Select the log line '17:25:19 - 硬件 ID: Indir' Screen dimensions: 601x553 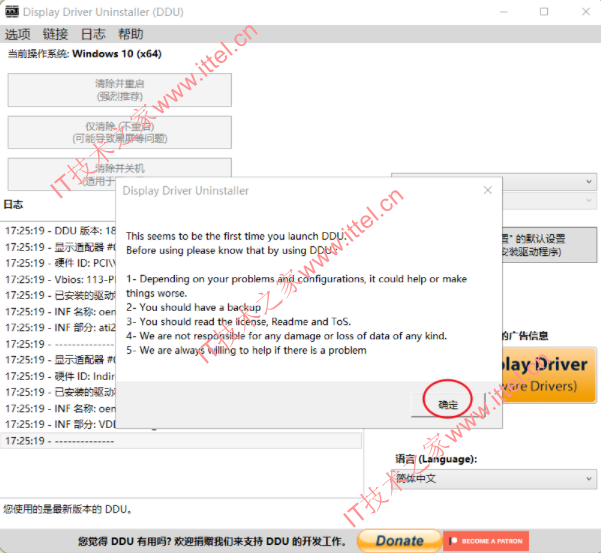[60, 376]
